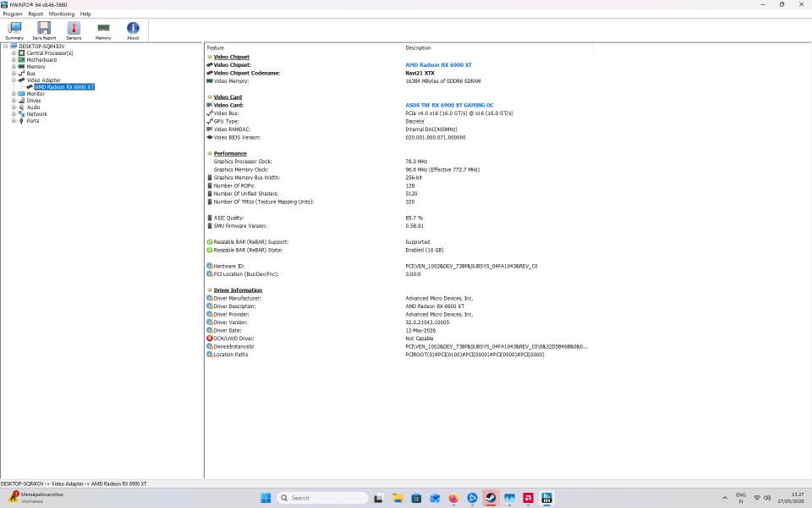This screenshot has width=812, height=508.
Task: Open the Memory toolbar icon
Action: (x=103, y=30)
